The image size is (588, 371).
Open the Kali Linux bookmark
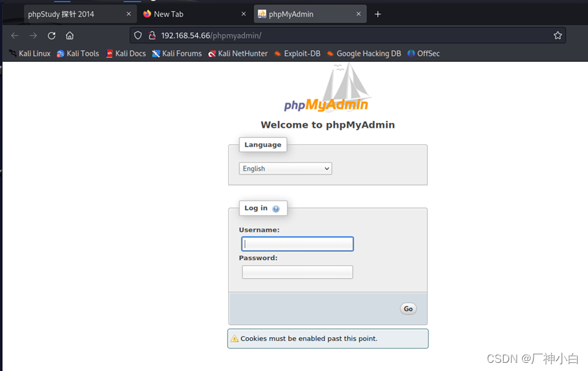tap(30, 54)
